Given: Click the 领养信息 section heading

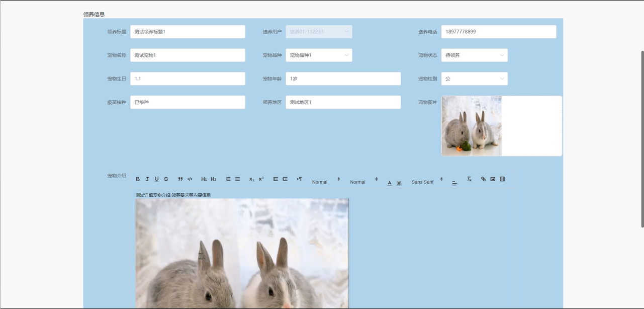Looking at the screenshot, I should (x=94, y=15).
